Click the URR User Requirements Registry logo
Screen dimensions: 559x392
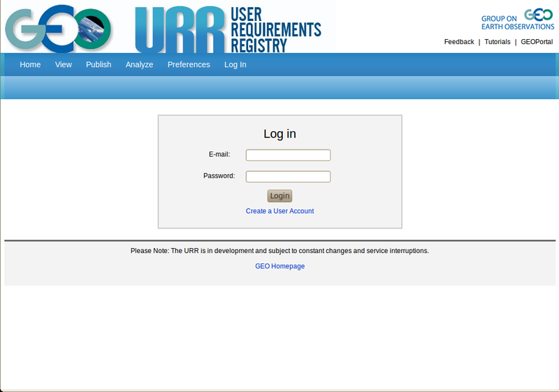pyautogui.click(x=228, y=29)
